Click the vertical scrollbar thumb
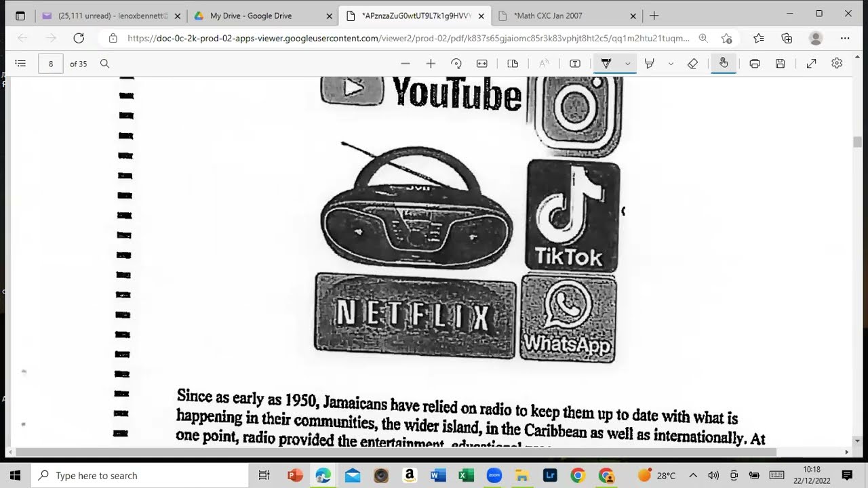This screenshot has width=868, height=488. point(857,142)
